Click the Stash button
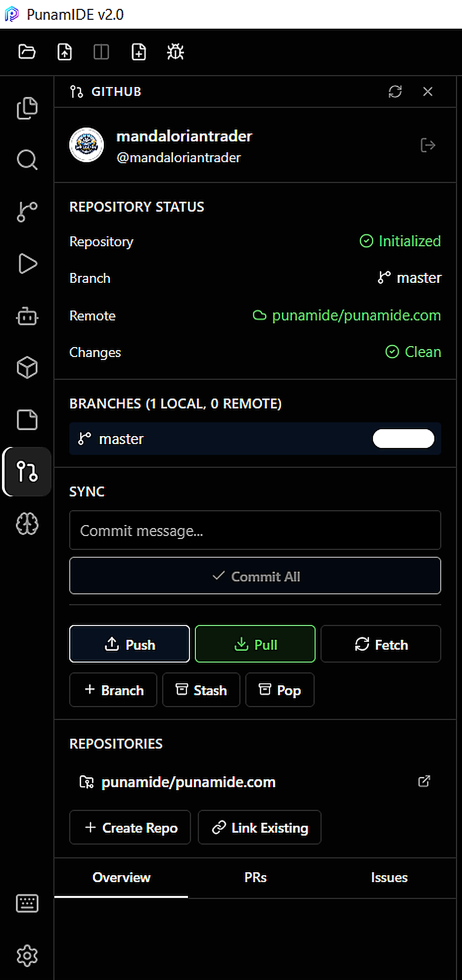Image resolution: width=462 pixels, height=980 pixels. tap(201, 690)
